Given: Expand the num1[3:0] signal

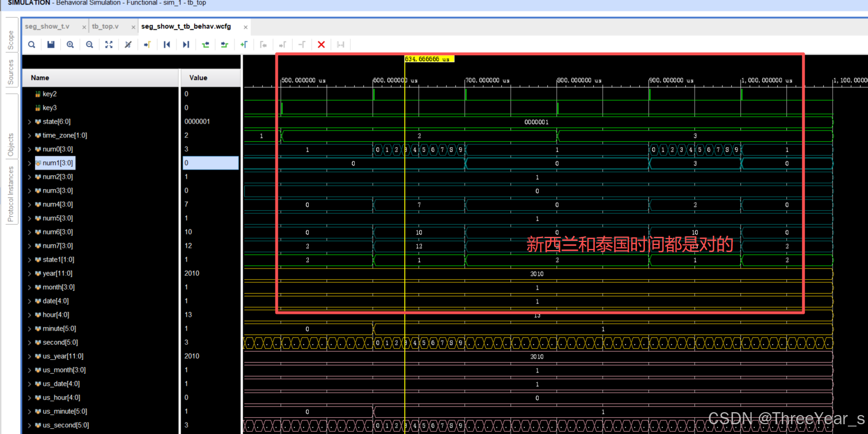Looking at the screenshot, I should click(29, 163).
